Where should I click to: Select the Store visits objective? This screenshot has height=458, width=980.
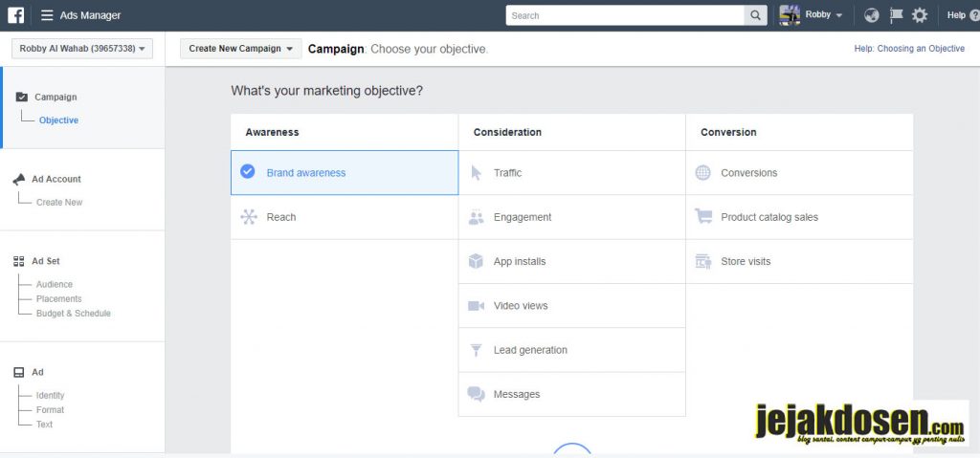[799, 261]
